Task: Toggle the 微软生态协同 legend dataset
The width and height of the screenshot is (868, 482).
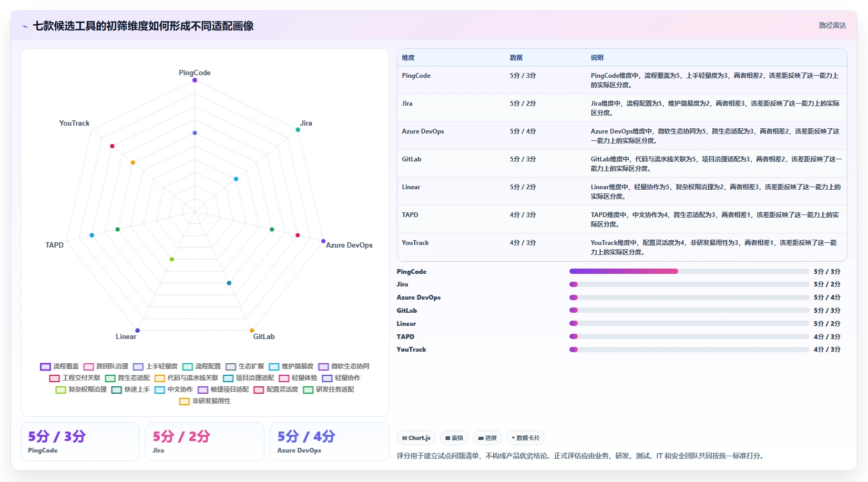Action: click(x=343, y=366)
